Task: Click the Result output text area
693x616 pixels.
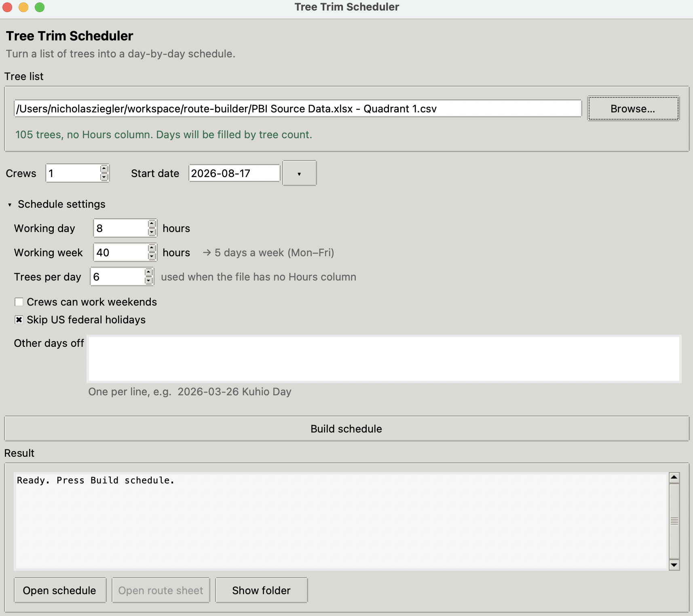Action: pyautogui.click(x=341, y=521)
